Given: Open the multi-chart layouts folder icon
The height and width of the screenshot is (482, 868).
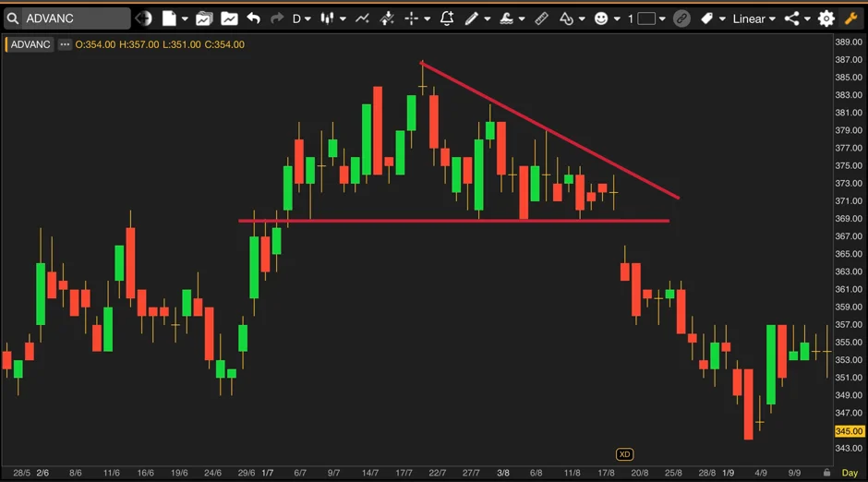Looking at the screenshot, I should pyautogui.click(x=204, y=18).
